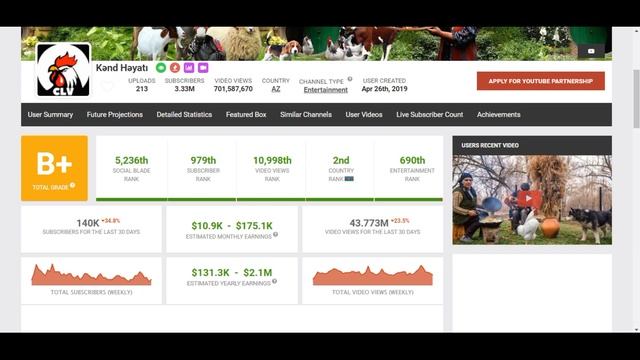Image resolution: width=640 pixels, height=360 pixels.
Task: Click the country flag under Country Rank
Action: pos(349,179)
